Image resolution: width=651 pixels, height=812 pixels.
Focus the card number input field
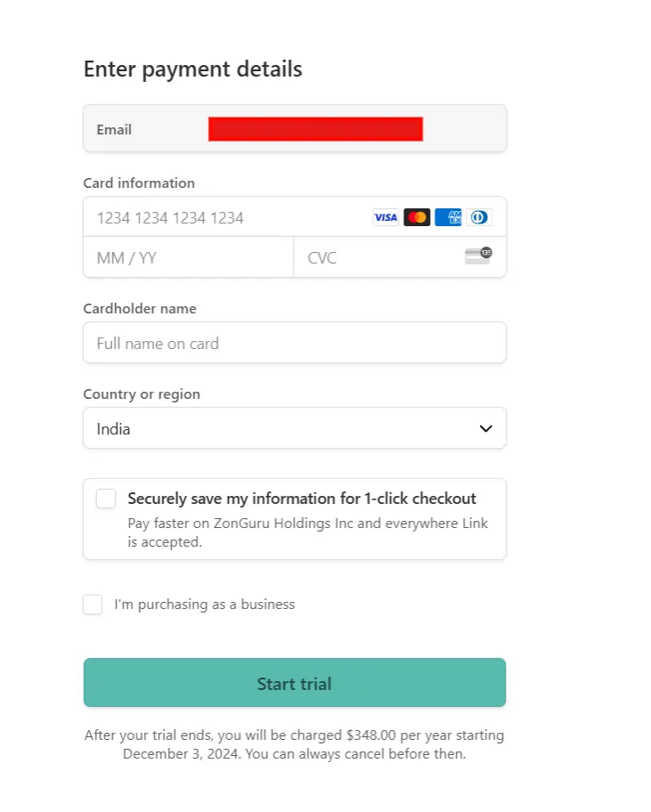(x=223, y=217)
